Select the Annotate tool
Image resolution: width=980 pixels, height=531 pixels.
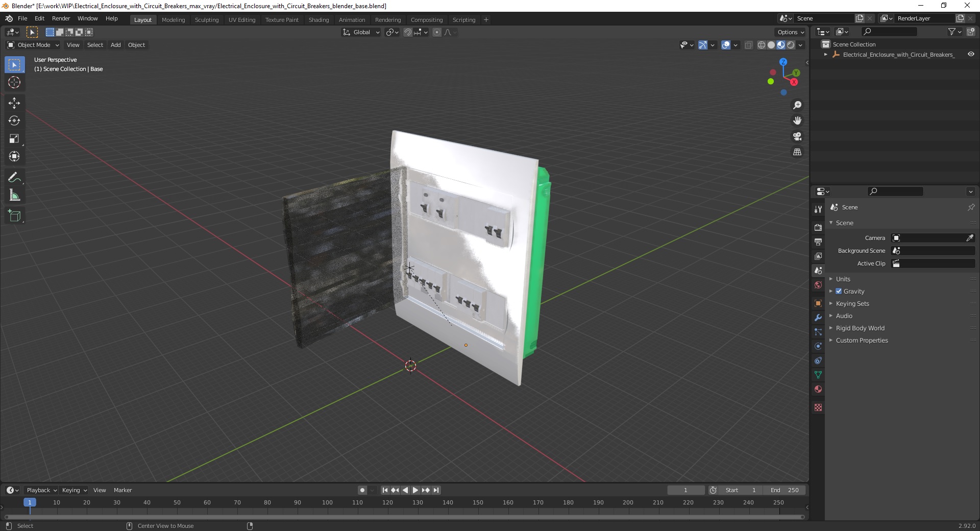tap(14, 178)
